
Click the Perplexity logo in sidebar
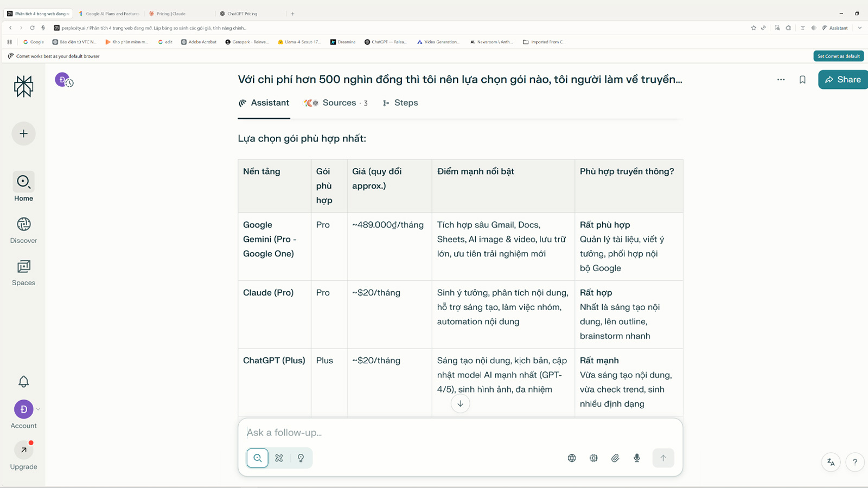tap(23, 86)
